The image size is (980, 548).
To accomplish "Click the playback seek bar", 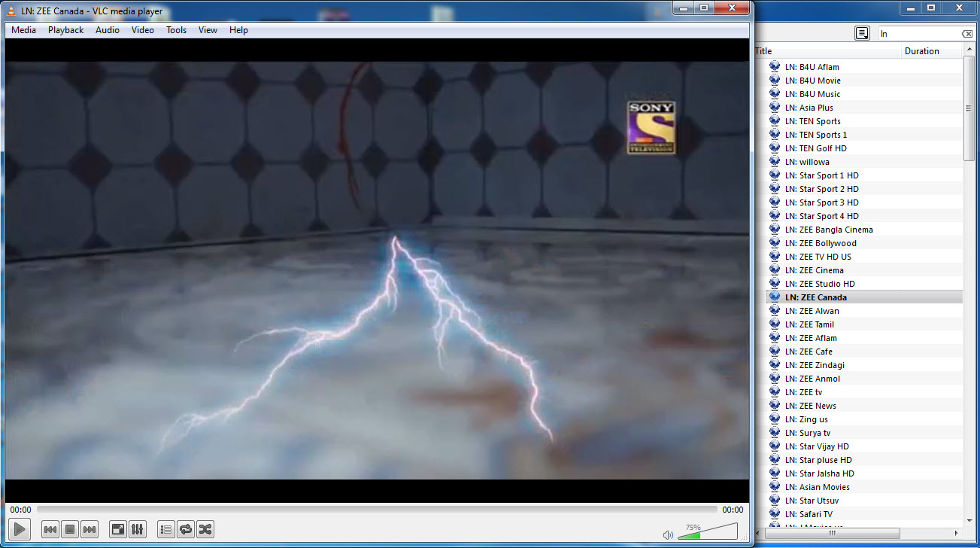I will tap(378, 510).
